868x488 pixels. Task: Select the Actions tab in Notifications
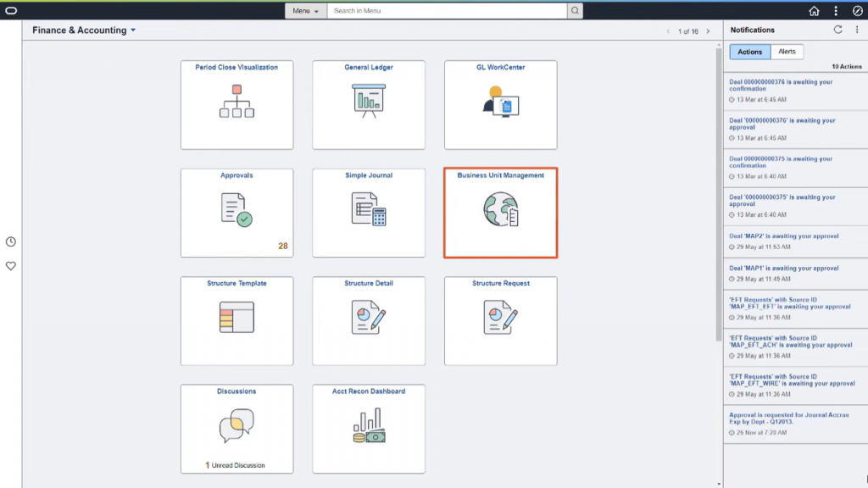point(749,52)
